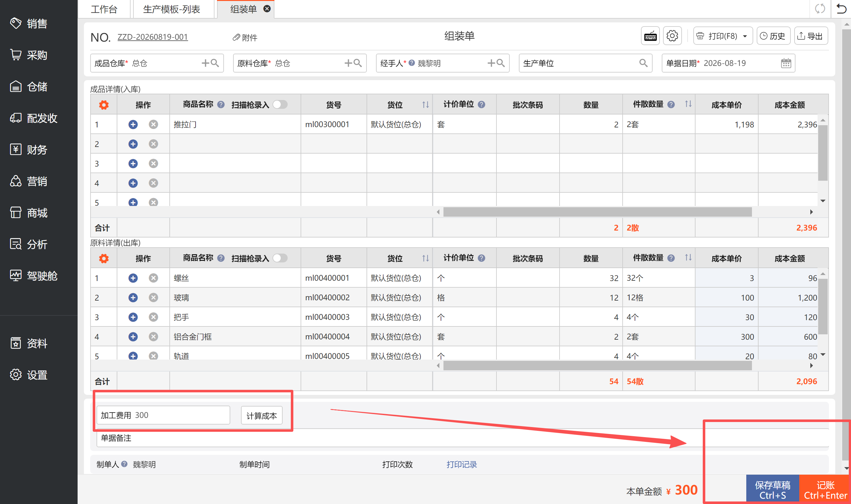The image size is (851, 504).
Task: Delete the 玻璃 material row
Action: [154, 298]
